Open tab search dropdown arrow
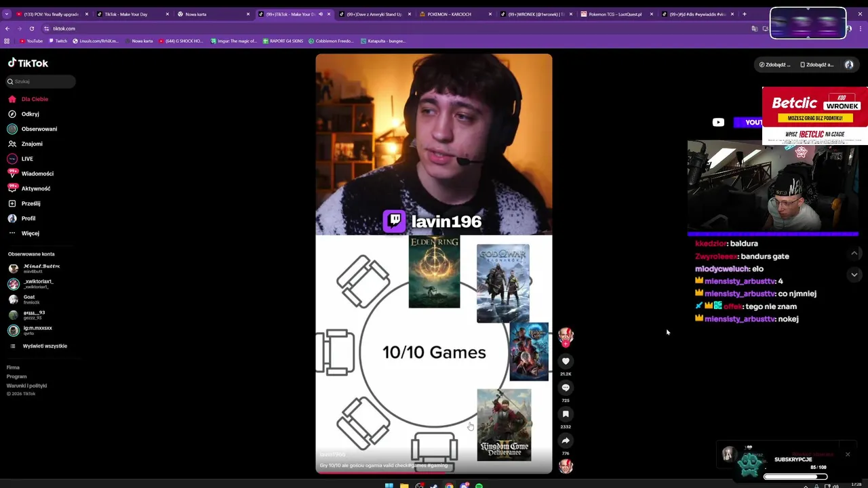 coord(7,14)
